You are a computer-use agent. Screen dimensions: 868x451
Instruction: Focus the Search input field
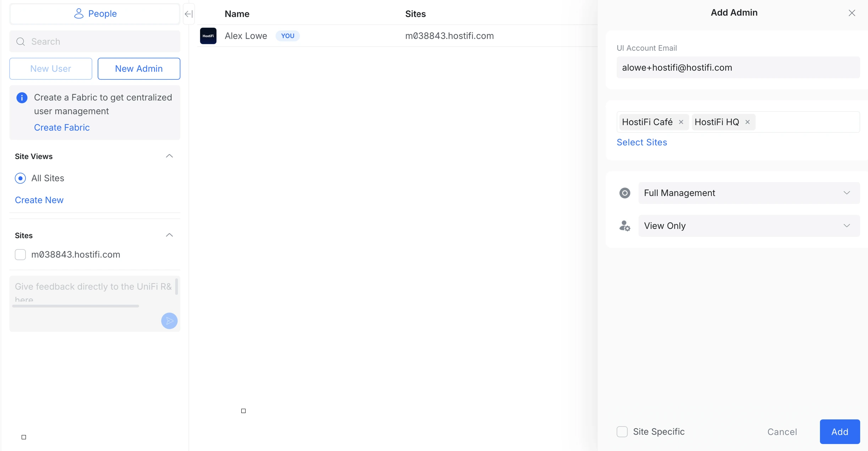pos(95,42)
